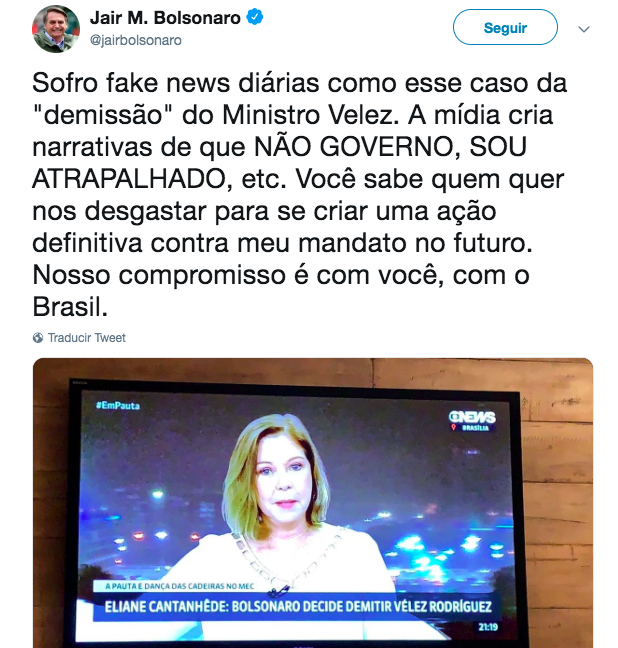Click the tweet body text
This screenshot has width=618, height=648.
click(x=301, y=195)
